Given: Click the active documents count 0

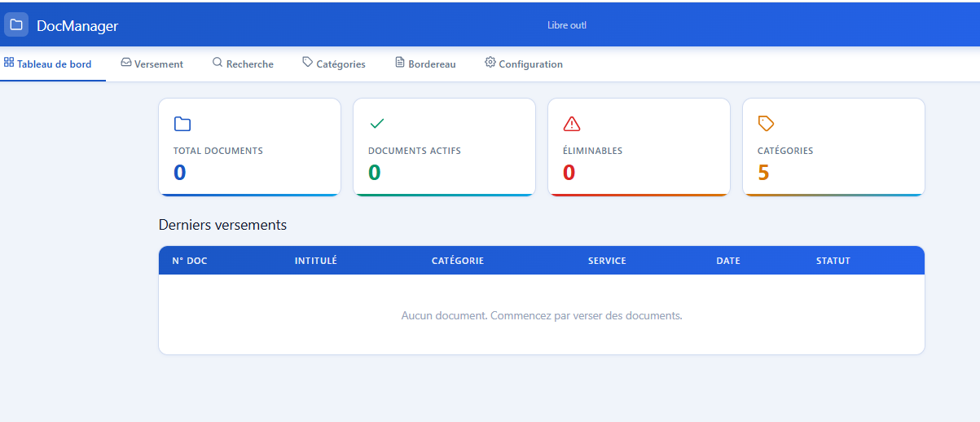Looking at the screenshot, I should [x=375, y=173].
